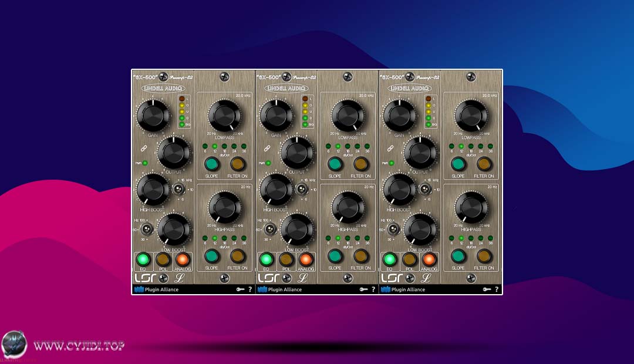Screen dimensions: 634x364
Task: Click the HIGH BOOST knob in middle plugin
Action: 276,189
